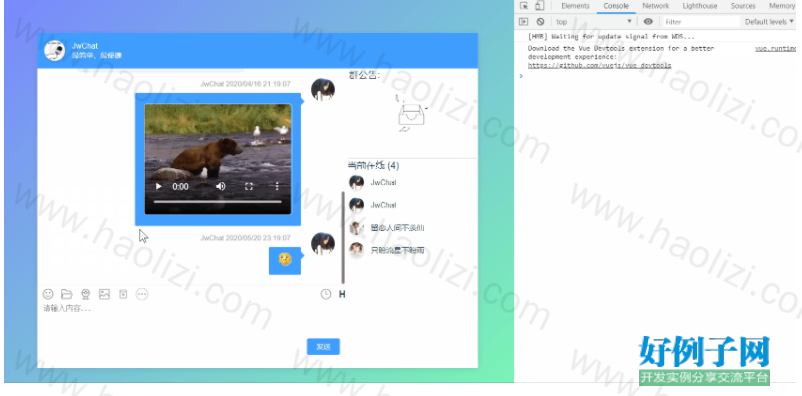
Task: Open the Default levels dropdown
Action: tap(769, 21)
